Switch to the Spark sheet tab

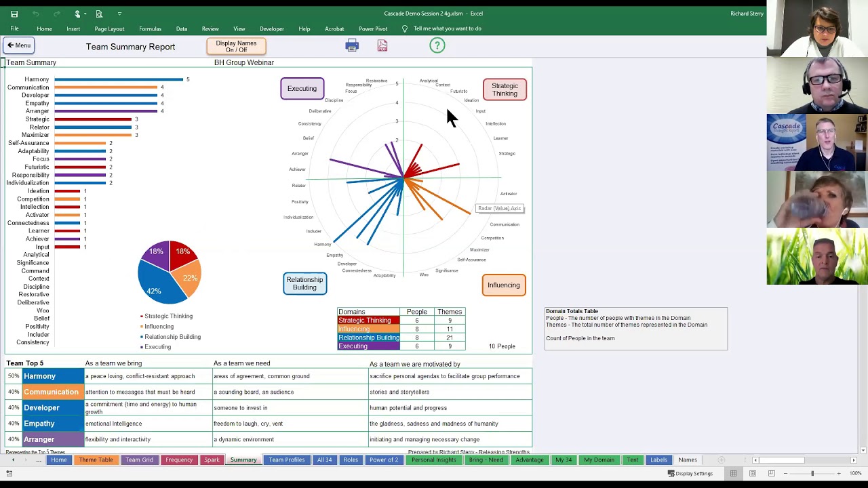212,460
